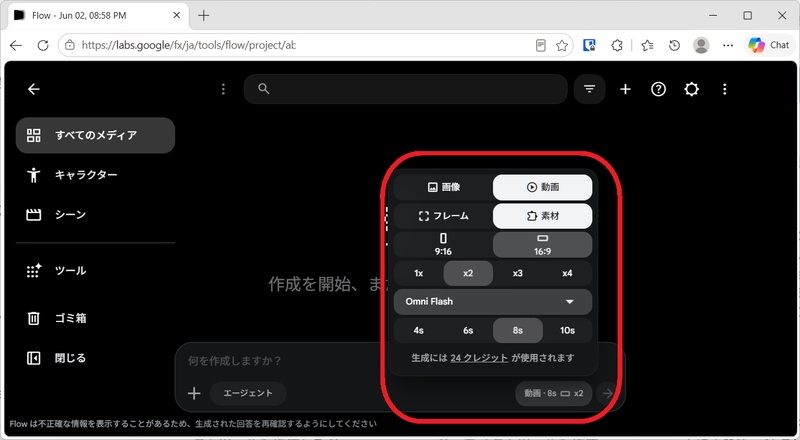Open シーン in sidebar
This screenshot has height=440, width=800.
click(x=95, y=215)
